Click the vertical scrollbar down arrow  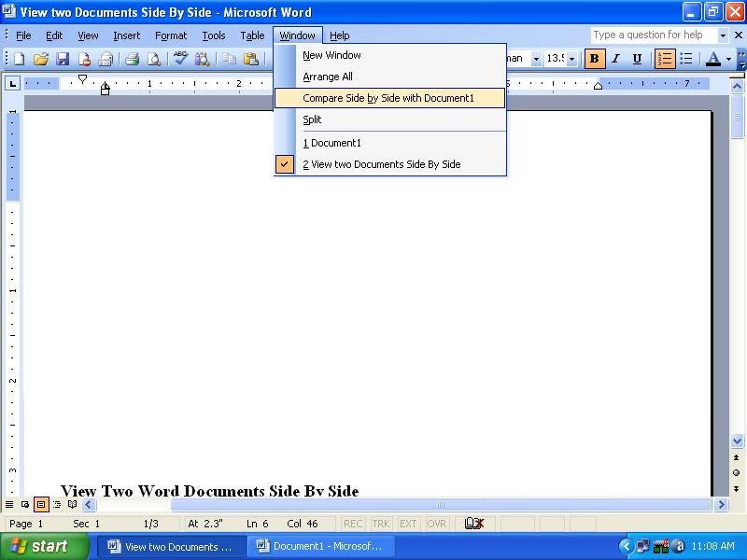(x=737, y=441)
